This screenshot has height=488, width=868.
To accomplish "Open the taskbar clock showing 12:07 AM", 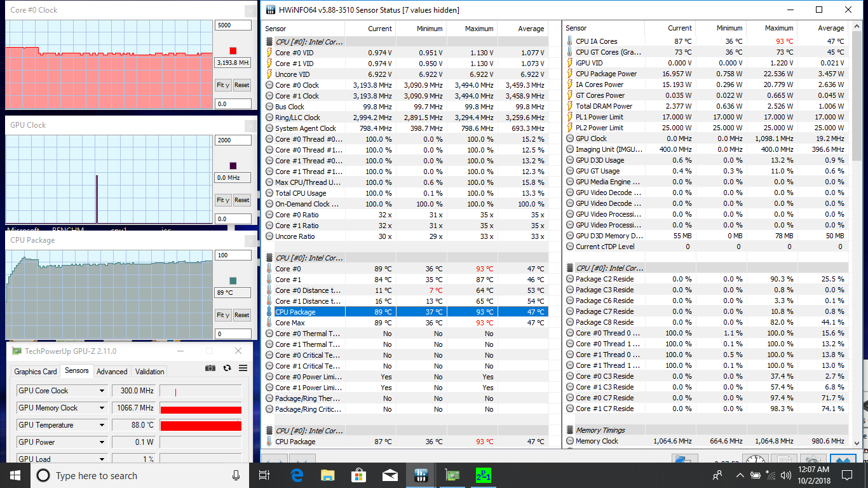I will (814, 475).
